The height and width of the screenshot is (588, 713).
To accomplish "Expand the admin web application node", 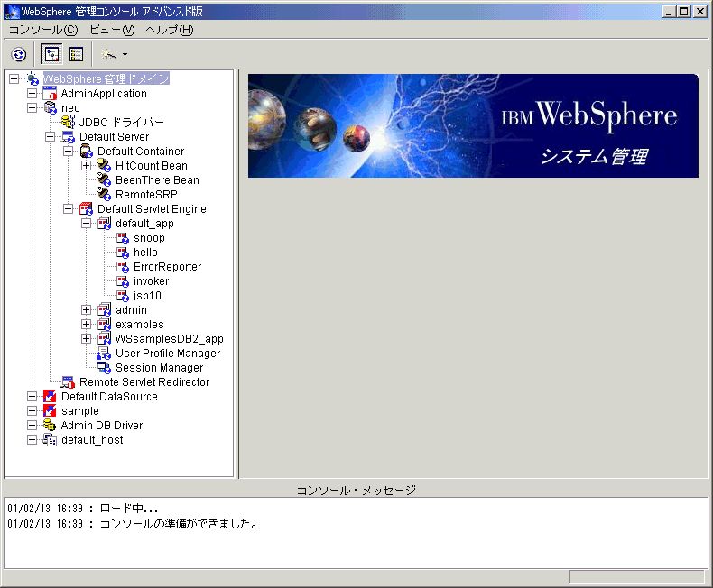I will tap(86, 310).
